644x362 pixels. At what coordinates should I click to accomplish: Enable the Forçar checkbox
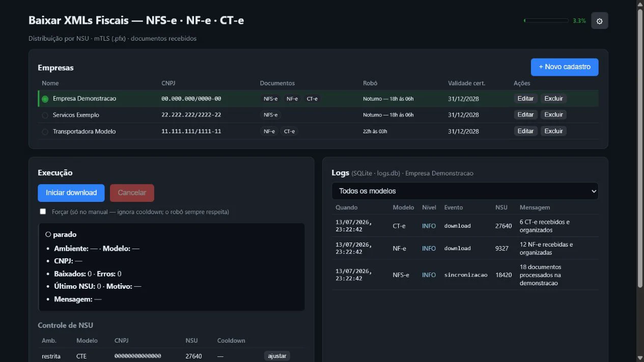click(43, 212)
